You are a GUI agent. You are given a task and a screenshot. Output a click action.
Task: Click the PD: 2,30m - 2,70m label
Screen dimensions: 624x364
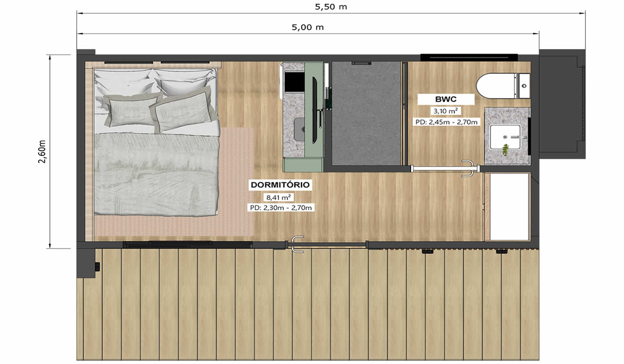(x=282, y=207)
